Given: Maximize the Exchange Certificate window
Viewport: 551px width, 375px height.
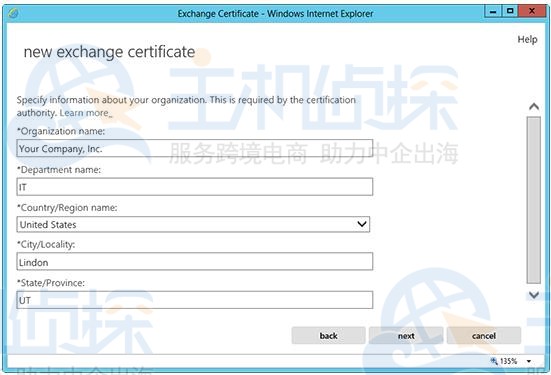Looking at the screenshot, I should (510, 12).
